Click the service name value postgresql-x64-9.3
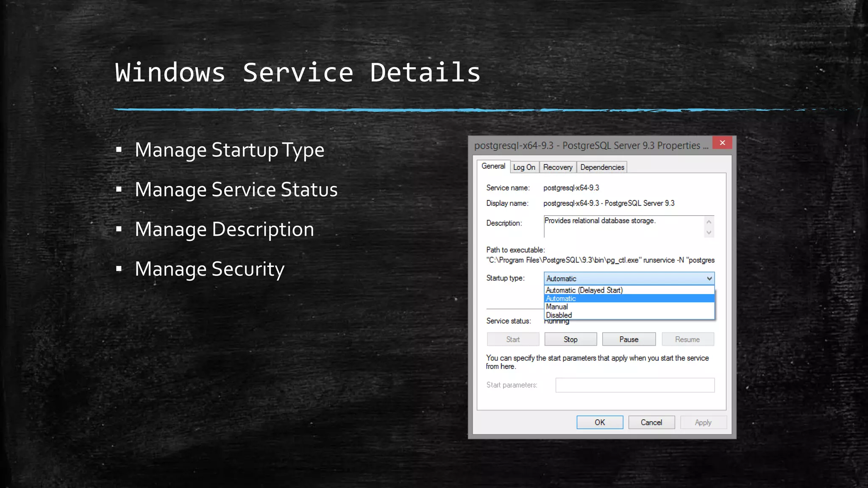 point(571,188)
